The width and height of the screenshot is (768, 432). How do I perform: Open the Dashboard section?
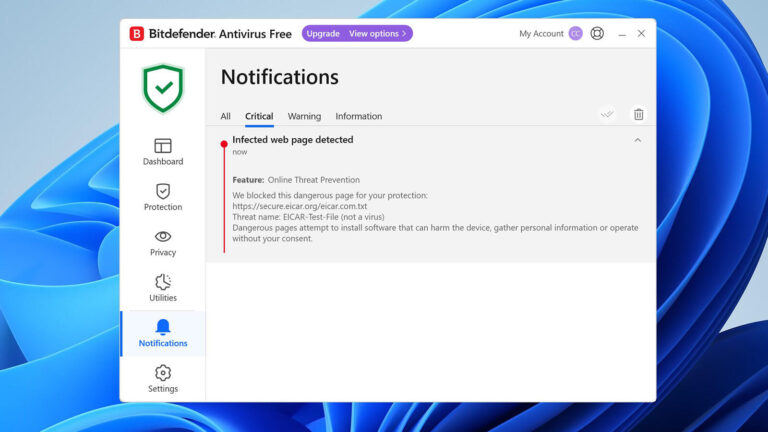[163, 152]
